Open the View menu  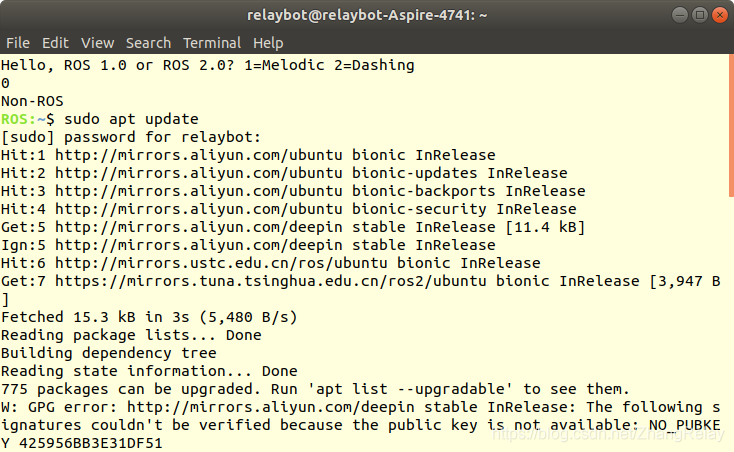tap(97, 43)
